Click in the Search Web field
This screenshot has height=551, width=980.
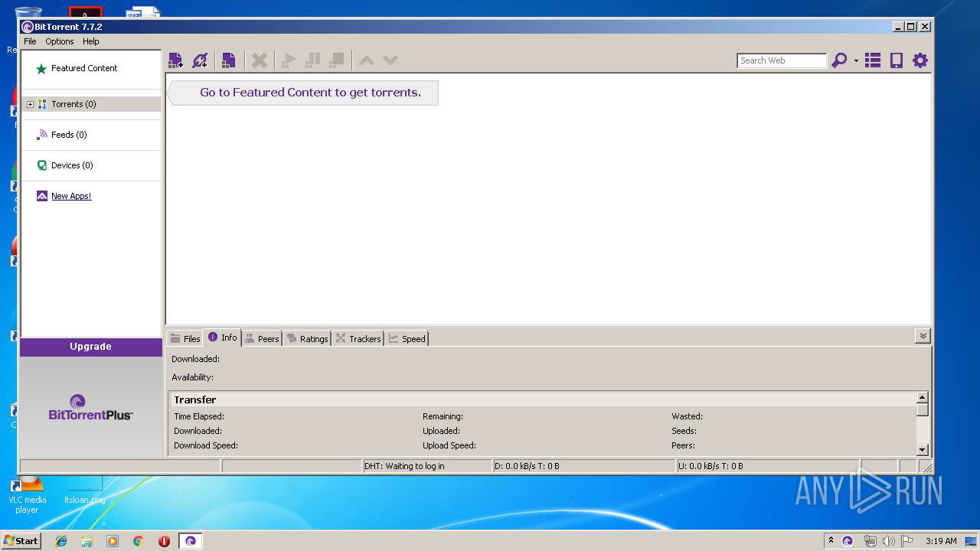pyautogui.click(x=782, y=60)
